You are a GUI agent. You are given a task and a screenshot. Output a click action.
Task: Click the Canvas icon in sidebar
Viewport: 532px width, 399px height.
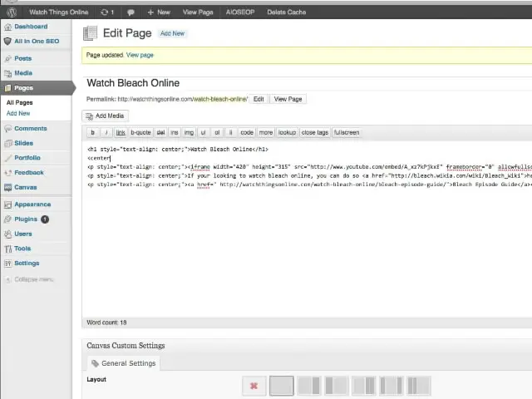click(7, 188)
